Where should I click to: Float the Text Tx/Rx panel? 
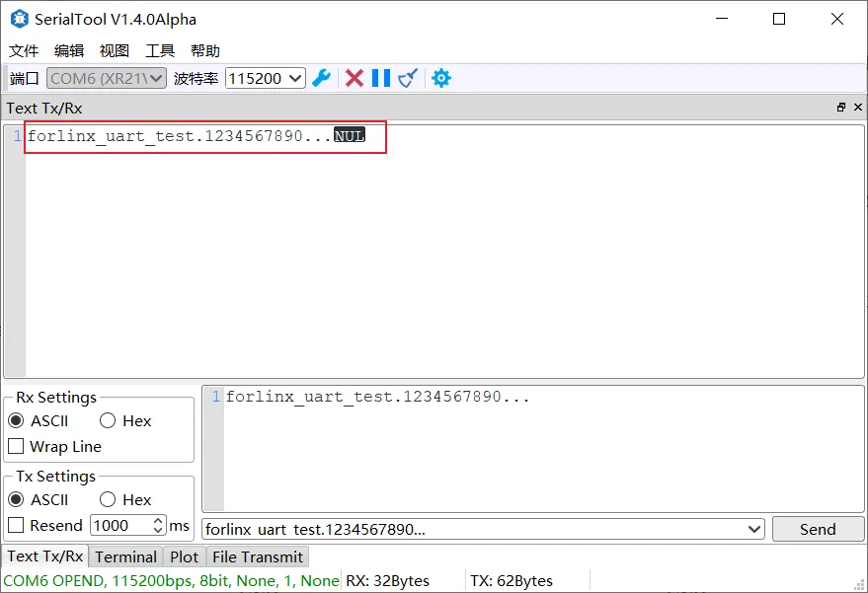841,108
